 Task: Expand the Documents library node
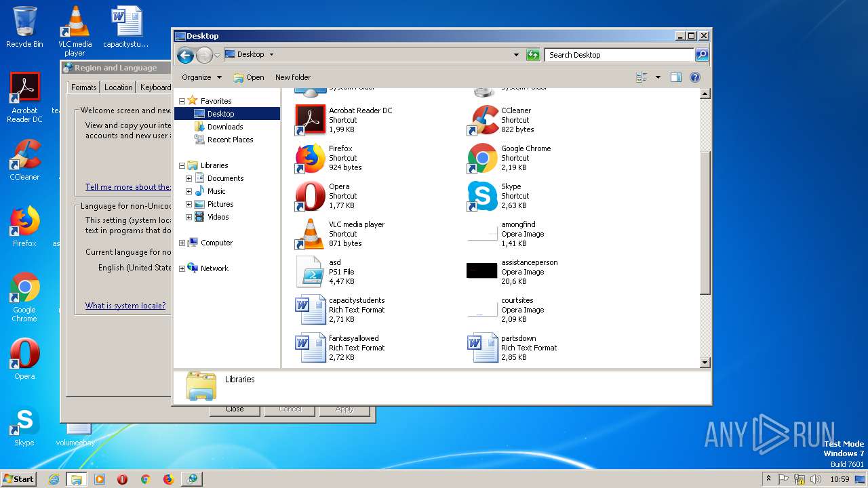(x=189, y=178)
